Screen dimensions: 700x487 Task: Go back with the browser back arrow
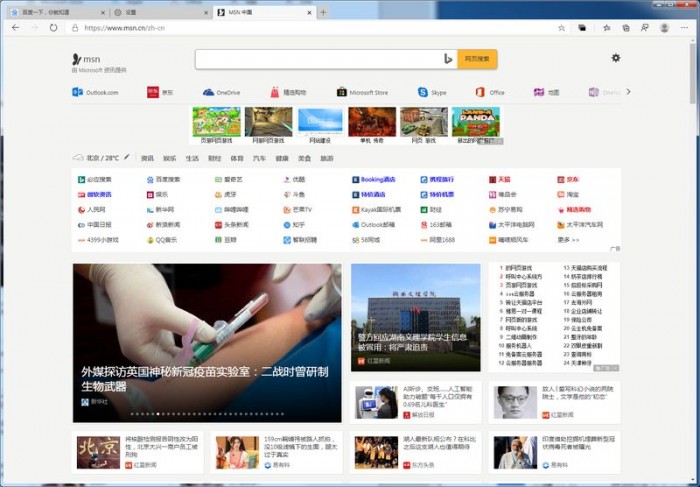16,28
